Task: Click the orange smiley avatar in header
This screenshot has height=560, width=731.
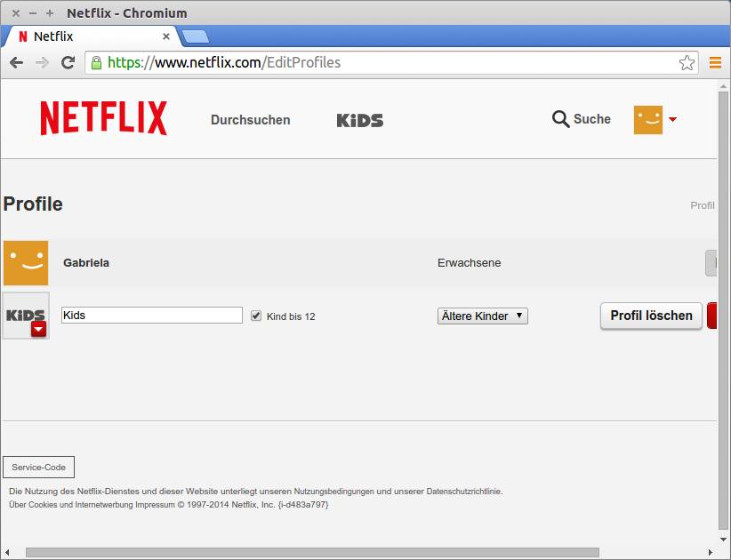Action: [x=648, y=120]
